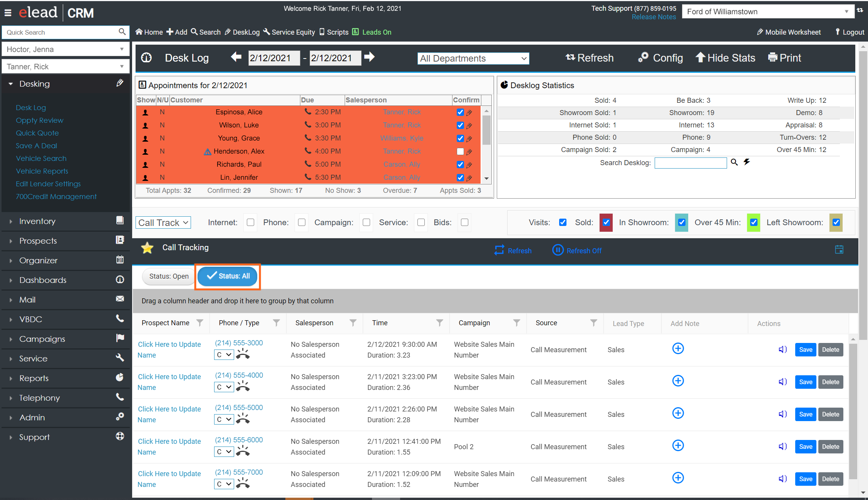Expand the Prospects sidebar section
The height and width of the screenshot is (500, 868).
pos(66,241)
